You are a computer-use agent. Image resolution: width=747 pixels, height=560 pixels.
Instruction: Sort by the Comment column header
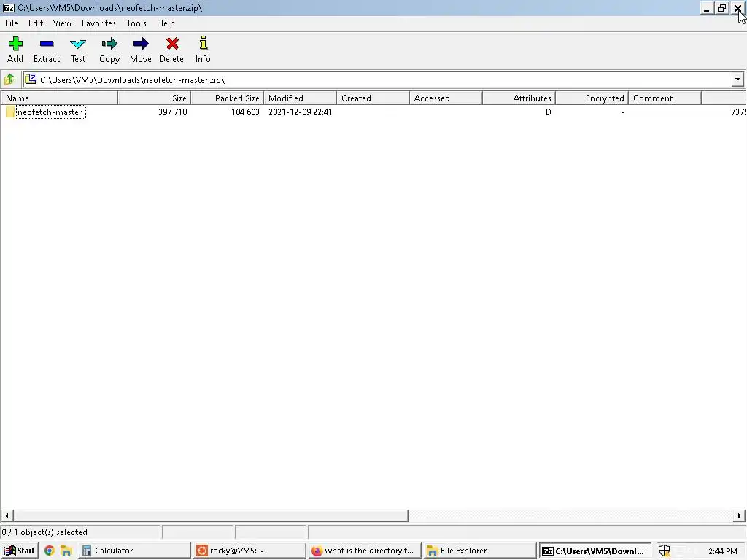(665, 98)
